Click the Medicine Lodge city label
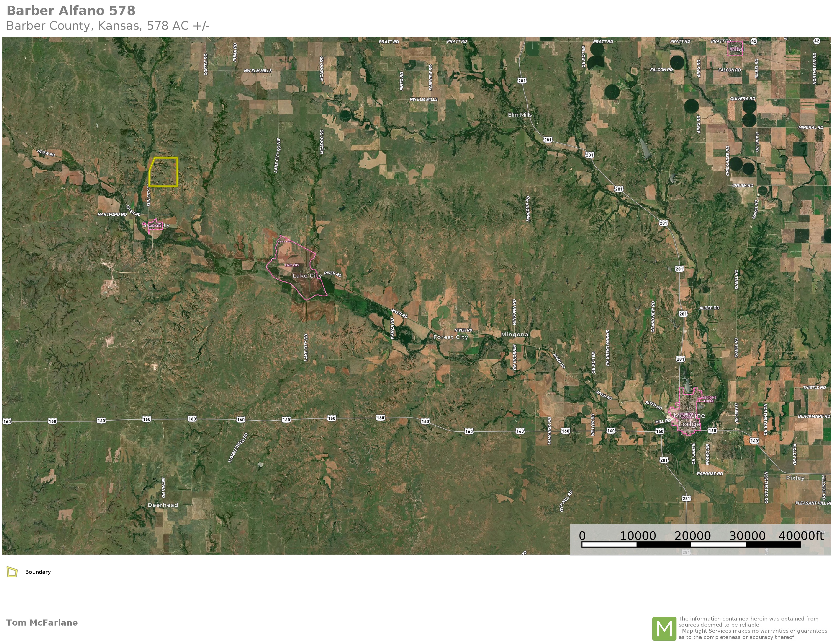 pos(689,420)
